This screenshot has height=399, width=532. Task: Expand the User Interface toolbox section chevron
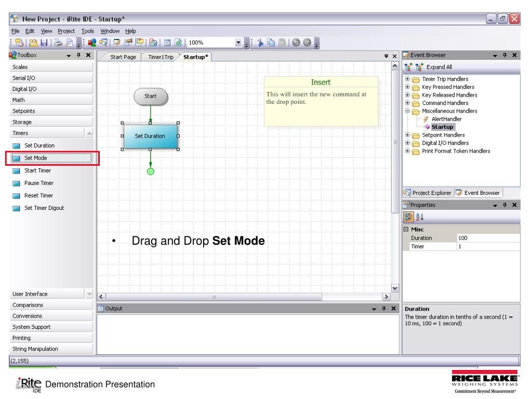click(89, 294)
